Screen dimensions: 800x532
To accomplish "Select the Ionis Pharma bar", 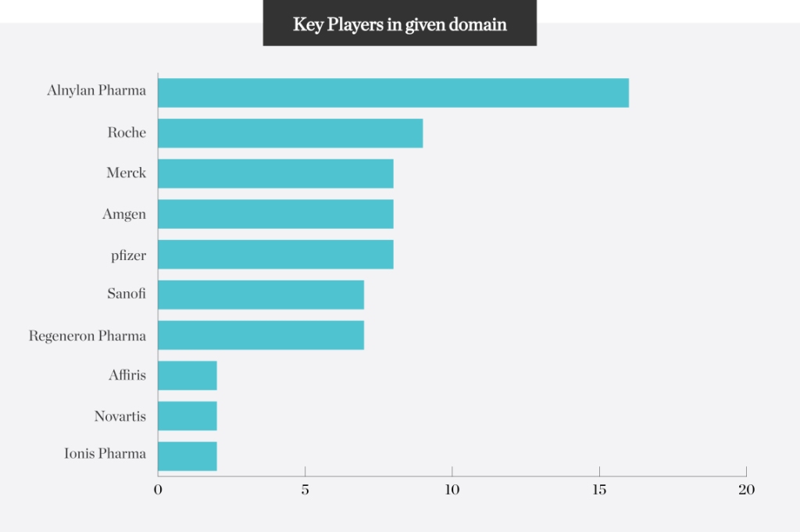I will point(187,456).
